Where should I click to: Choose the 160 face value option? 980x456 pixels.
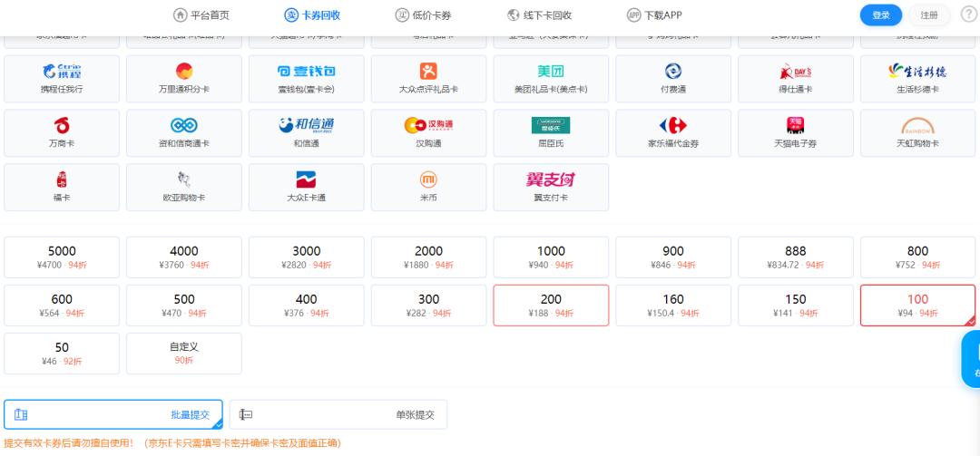coord(673,306)
